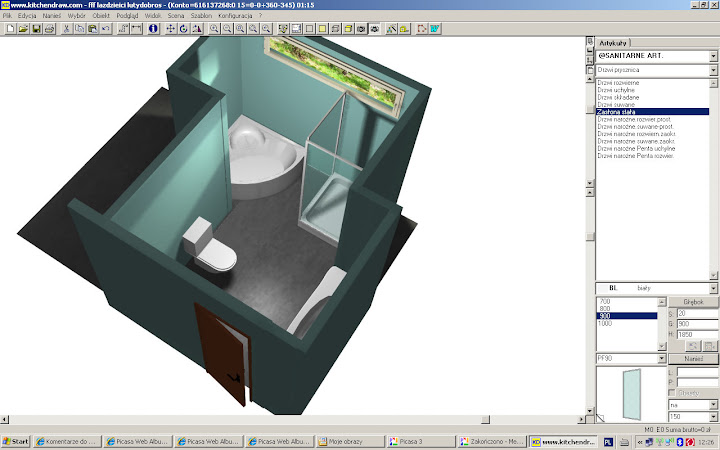
Task: Toggle the Obiekty checkbox
Action: pyautogui.click(x=672, y=393)
